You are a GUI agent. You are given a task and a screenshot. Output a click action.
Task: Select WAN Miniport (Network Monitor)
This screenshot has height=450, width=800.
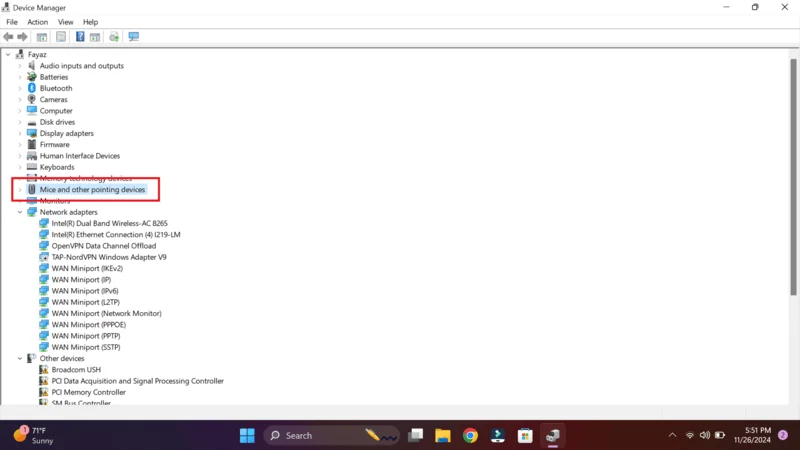106,313
